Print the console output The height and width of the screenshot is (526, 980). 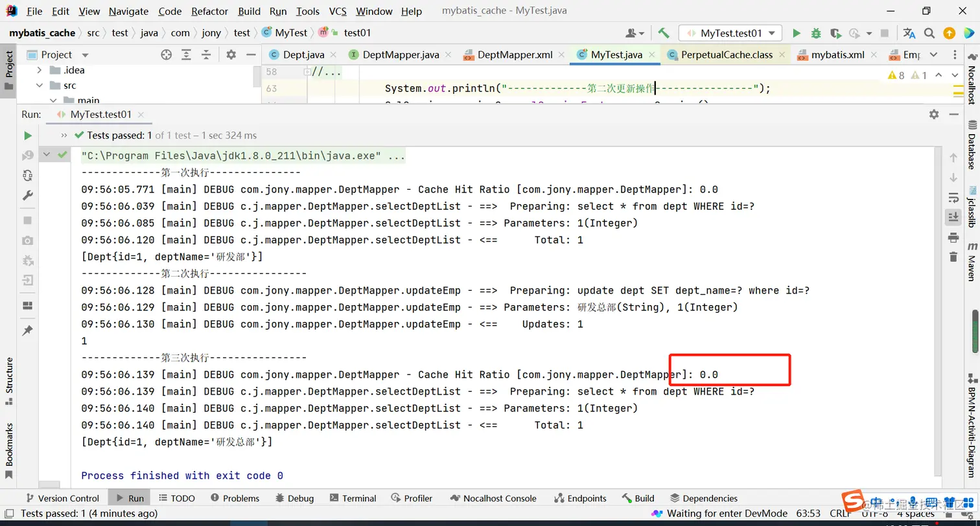coord(953,238)
